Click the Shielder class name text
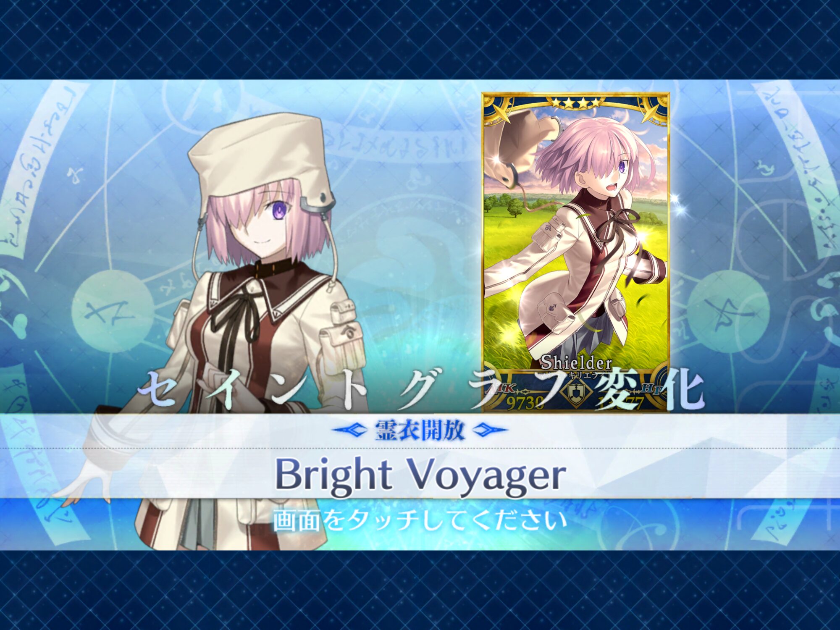The height and width of the screenshot is (630, 840). [576, 362]
